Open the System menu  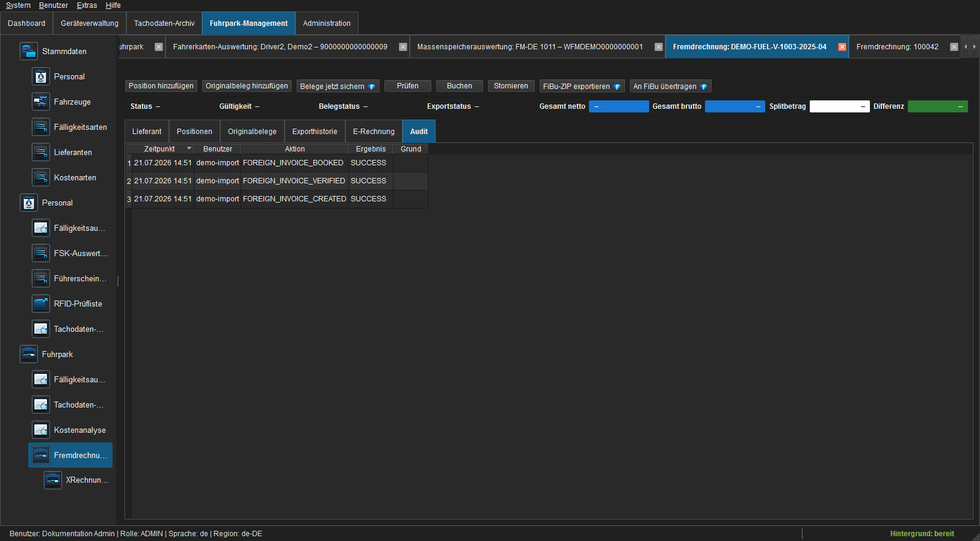[18, 5]
